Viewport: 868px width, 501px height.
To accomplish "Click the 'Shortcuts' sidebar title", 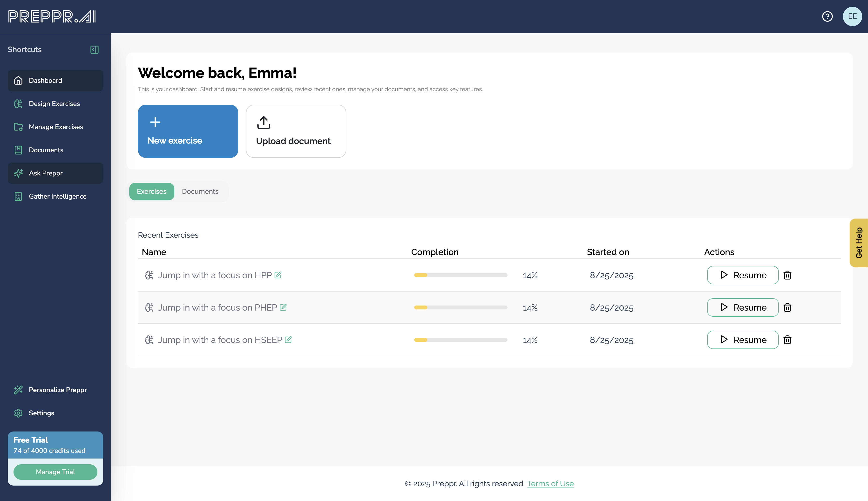I will 24,49.
